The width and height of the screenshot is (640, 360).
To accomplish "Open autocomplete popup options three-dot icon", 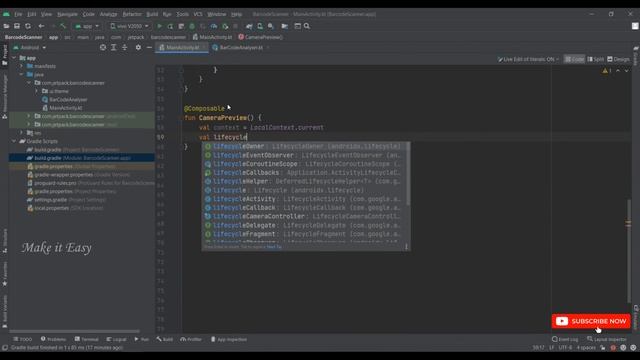I will click(x=406, y=247).
